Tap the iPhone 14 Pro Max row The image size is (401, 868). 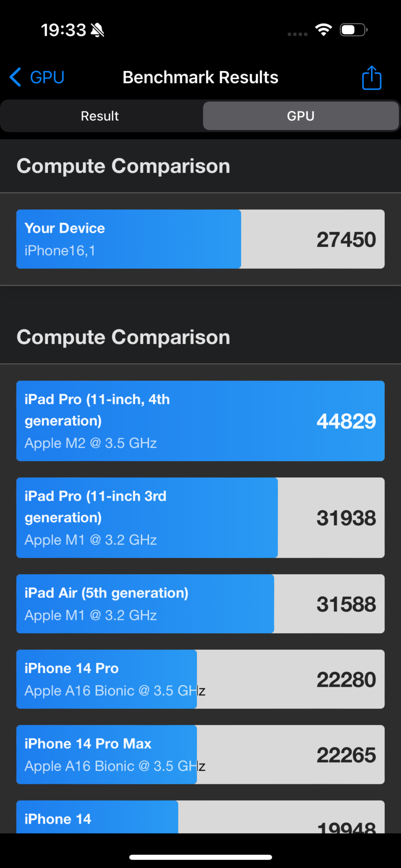tap(200, 755)
